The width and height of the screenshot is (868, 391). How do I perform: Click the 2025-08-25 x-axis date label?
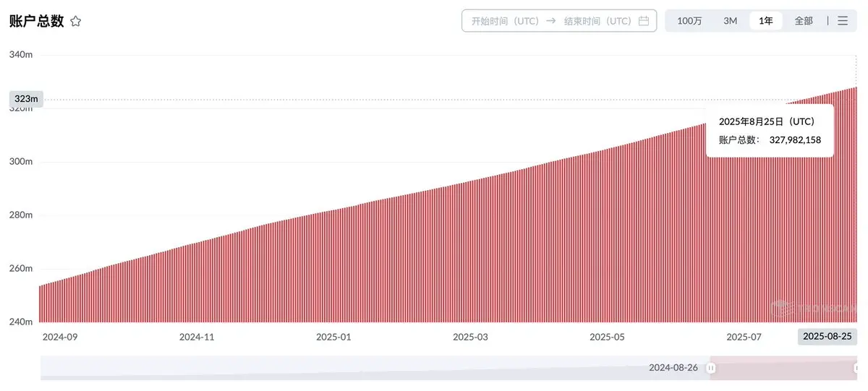tap(827, 336)
